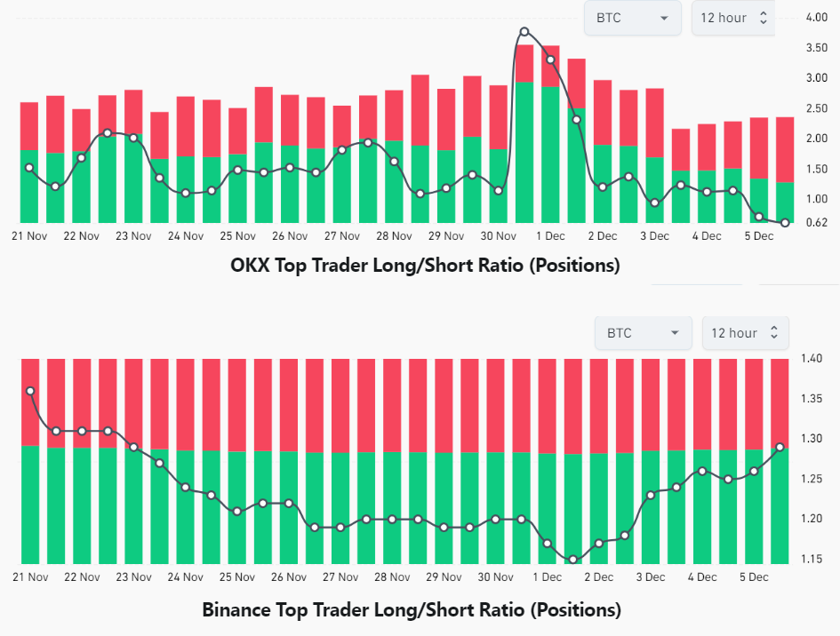
Task: Click the 12 hour stepper arrows on Binance chart
Action: pos(774,332)
